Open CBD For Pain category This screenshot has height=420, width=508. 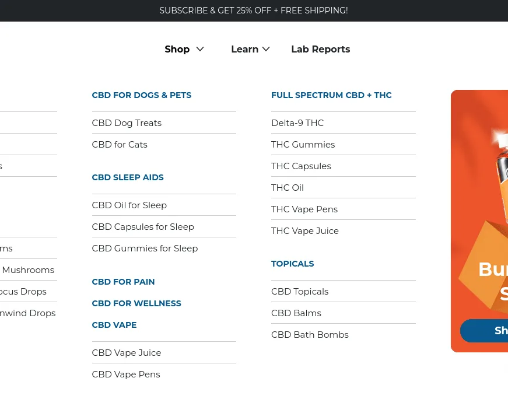click(123, 282)
